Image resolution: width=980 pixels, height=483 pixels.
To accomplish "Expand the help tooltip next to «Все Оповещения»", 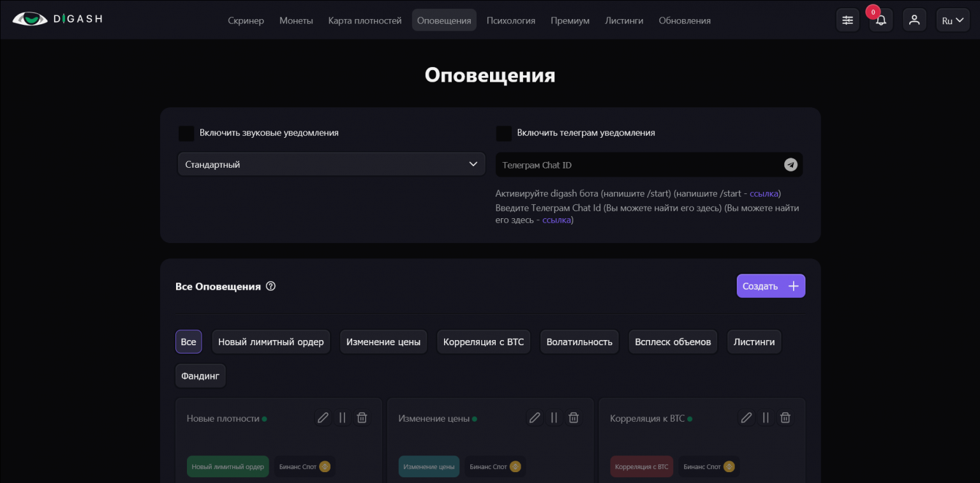I will (x=271, y=286).
